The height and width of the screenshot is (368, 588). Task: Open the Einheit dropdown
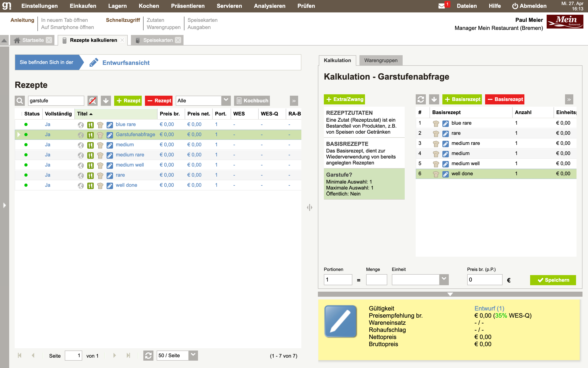[x=444, y=279]
